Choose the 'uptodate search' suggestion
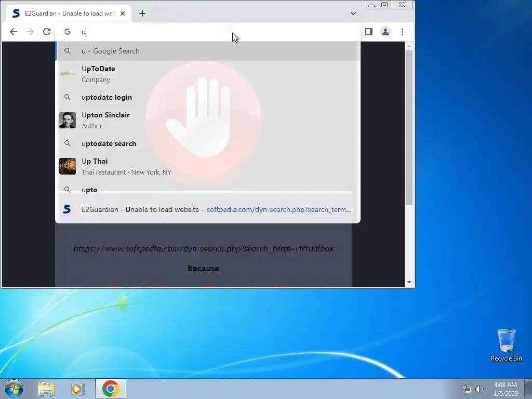The image size is (532, 399). [x=208, y=143]
